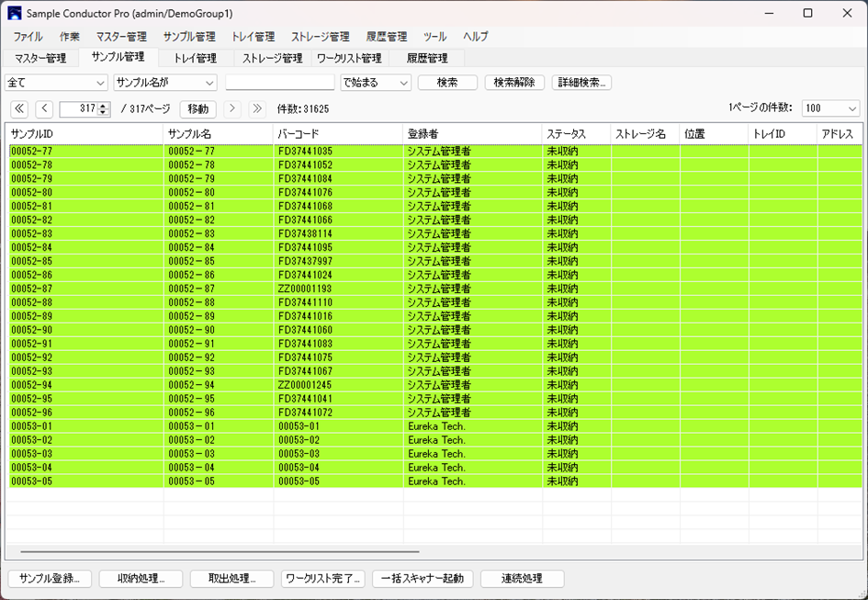Click the Sample Conductor Pro app icon
This screenshot has height=600, width=868.
(14, 13)
